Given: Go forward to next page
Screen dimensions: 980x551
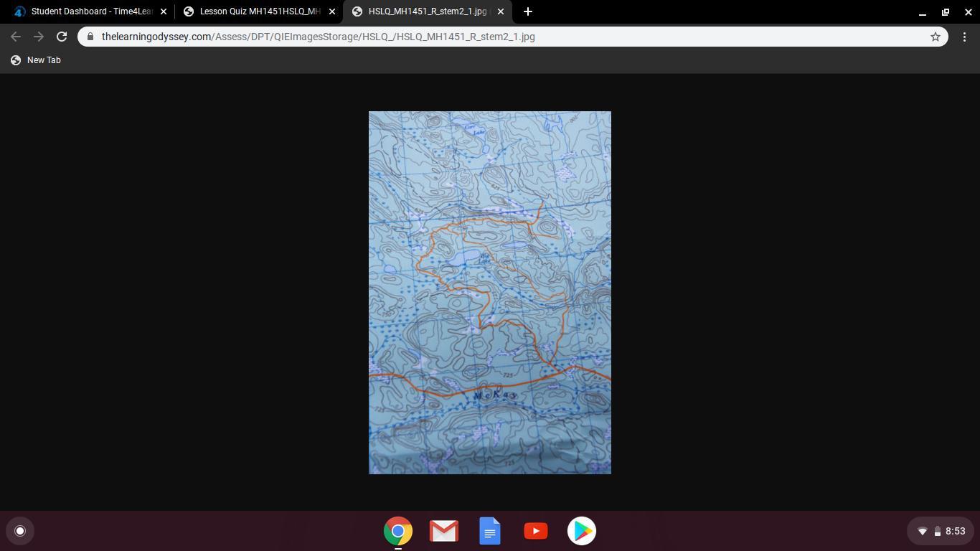Looking at the screenshot, I should pyautogui.click(x=39, y=37).
